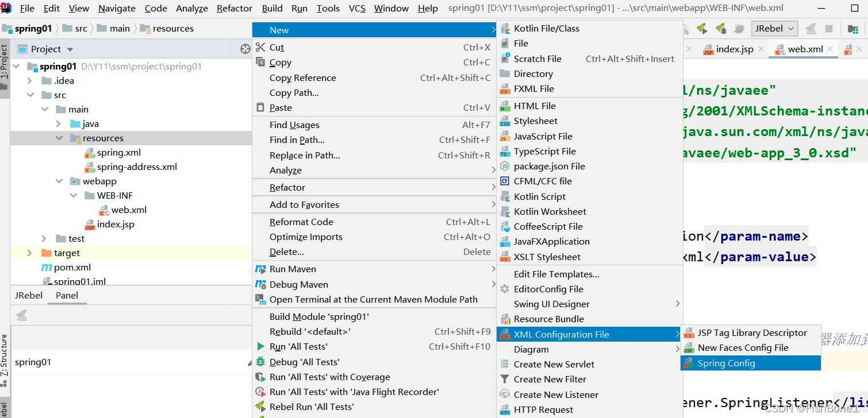
Task: Close the web.xml editor tab
Action: (830, 49)
